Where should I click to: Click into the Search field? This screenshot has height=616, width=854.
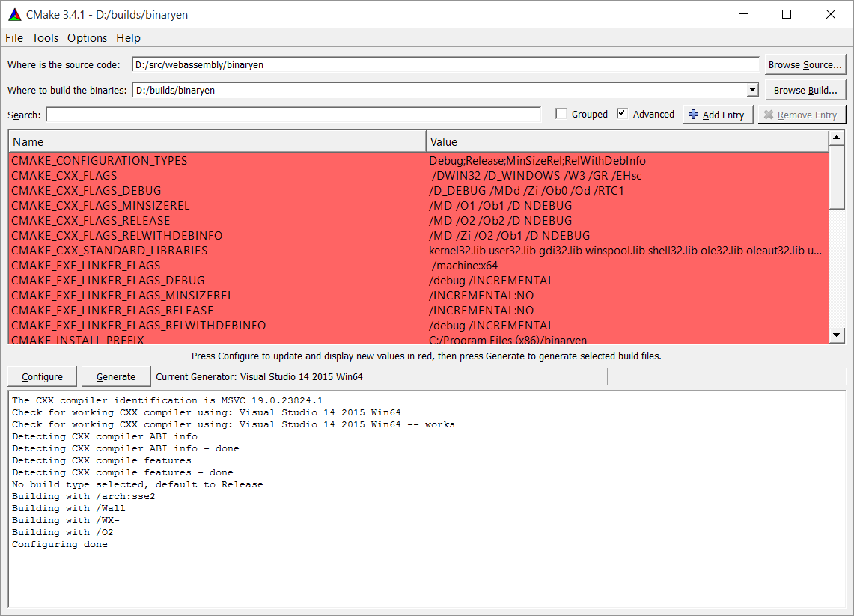293,115
